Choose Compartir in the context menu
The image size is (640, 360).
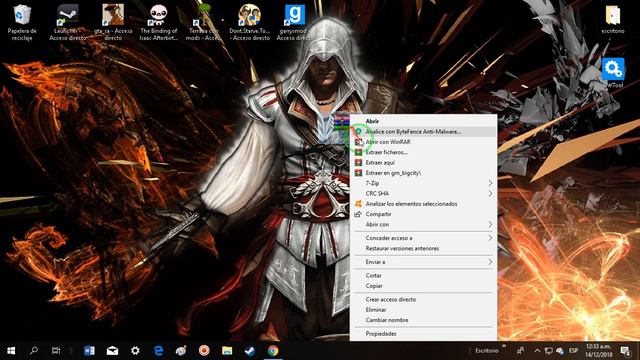pyautogui.click(x=424, y=214)
